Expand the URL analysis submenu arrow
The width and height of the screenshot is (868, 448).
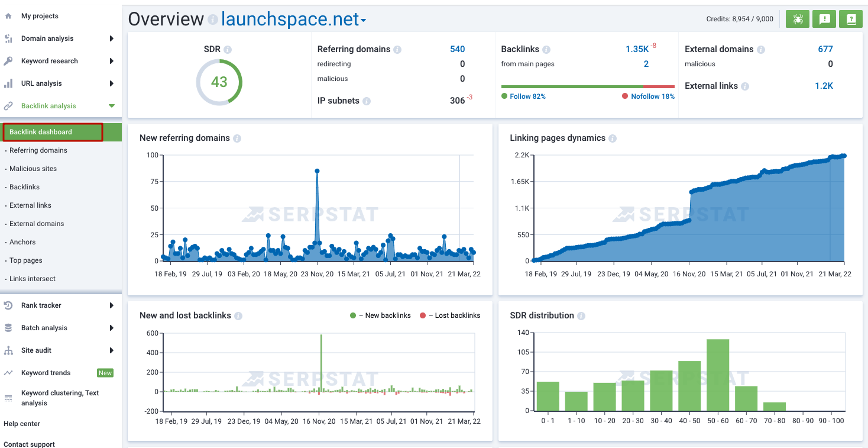[x=111, y=83]
